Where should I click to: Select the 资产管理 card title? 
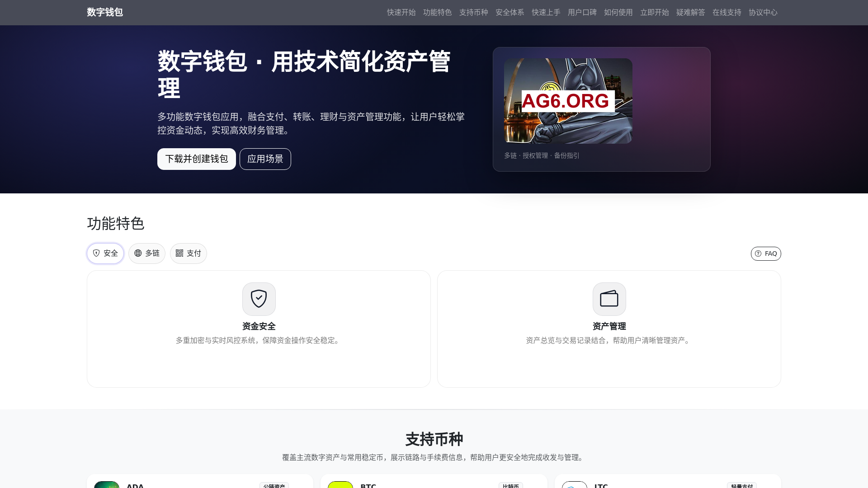[x=609, y=326]
